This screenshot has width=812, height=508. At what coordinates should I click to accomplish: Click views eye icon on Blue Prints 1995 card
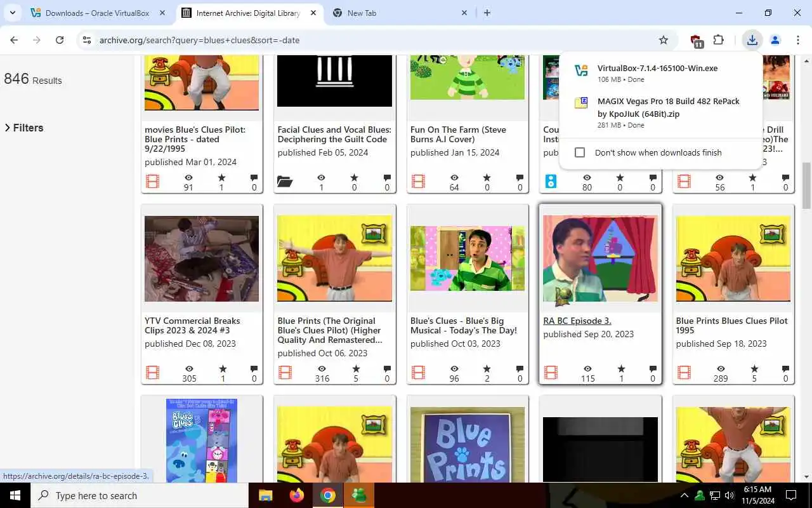point(721,369)
